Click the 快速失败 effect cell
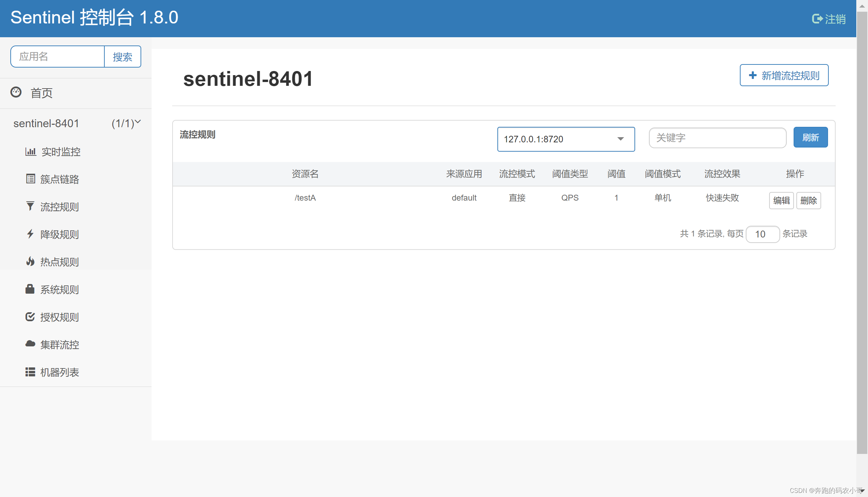Image resolution: width=868 pixels, height=497 pixels. pyautogui.click(x=722, y=198)
